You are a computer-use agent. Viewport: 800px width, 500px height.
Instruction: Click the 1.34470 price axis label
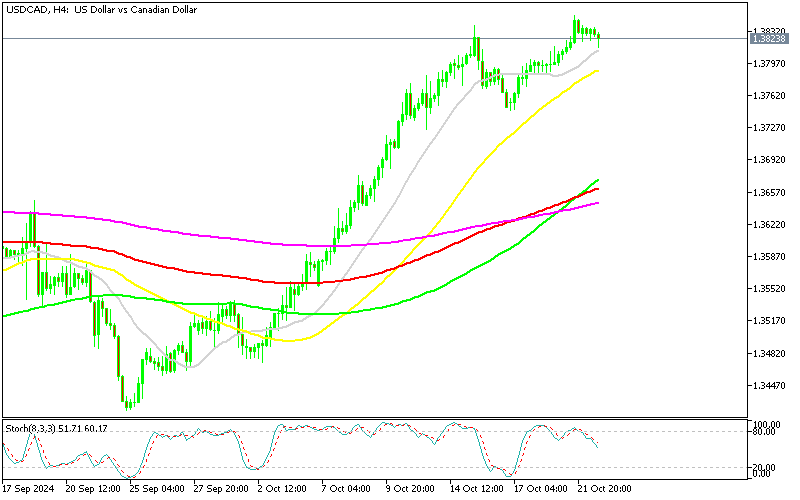[x=769, y=386]
